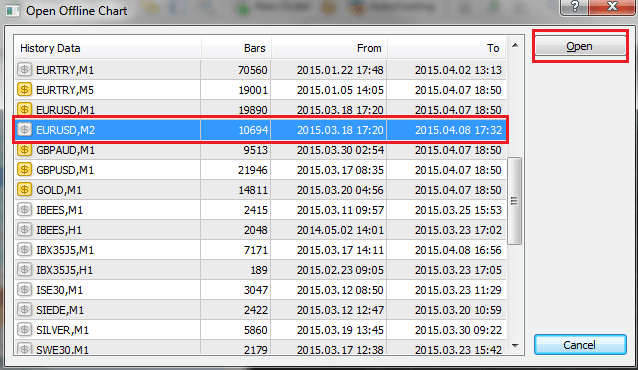Image resolution: width=638 pixels, height=370 pixels.
Task: Click scrollbar down arrow
Action: coord(515,346)
